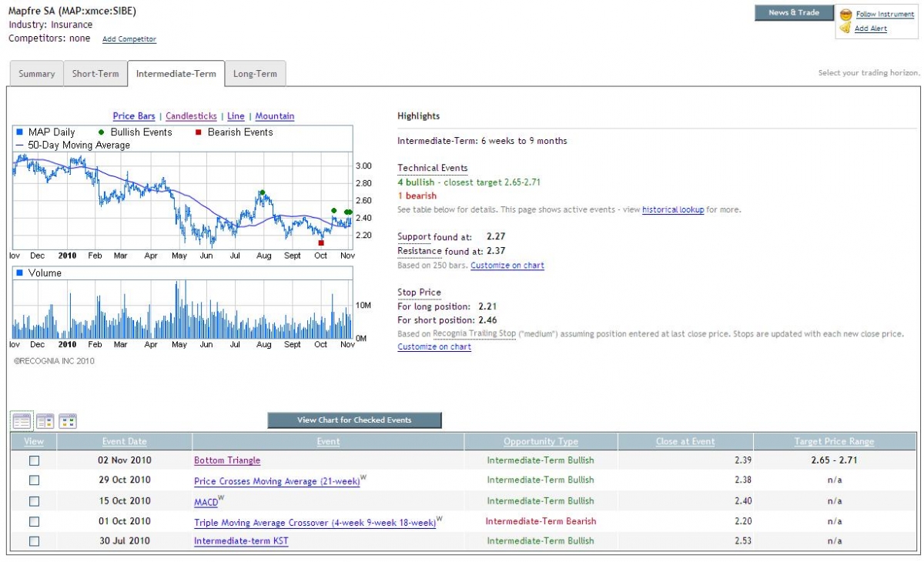This screenshot has height=562, width=924.
Task: Click View Chart for Checked Events
Action: coord(354,420)
